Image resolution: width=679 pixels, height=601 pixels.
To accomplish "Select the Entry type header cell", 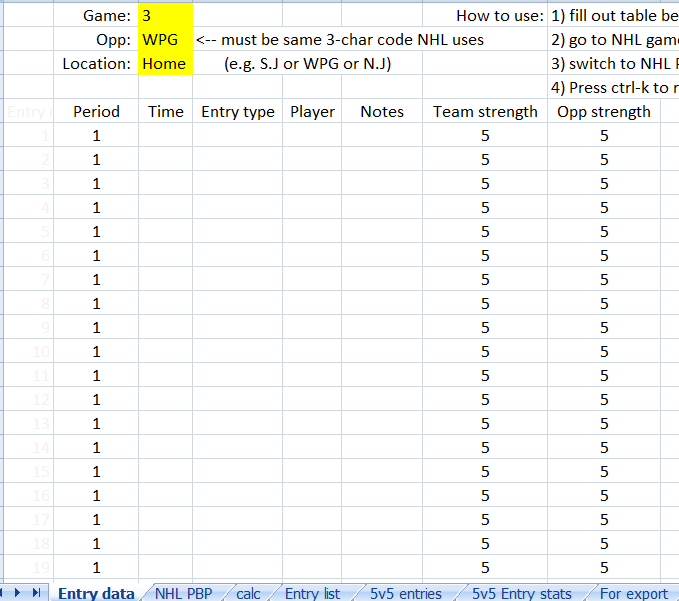I will 238,111.
